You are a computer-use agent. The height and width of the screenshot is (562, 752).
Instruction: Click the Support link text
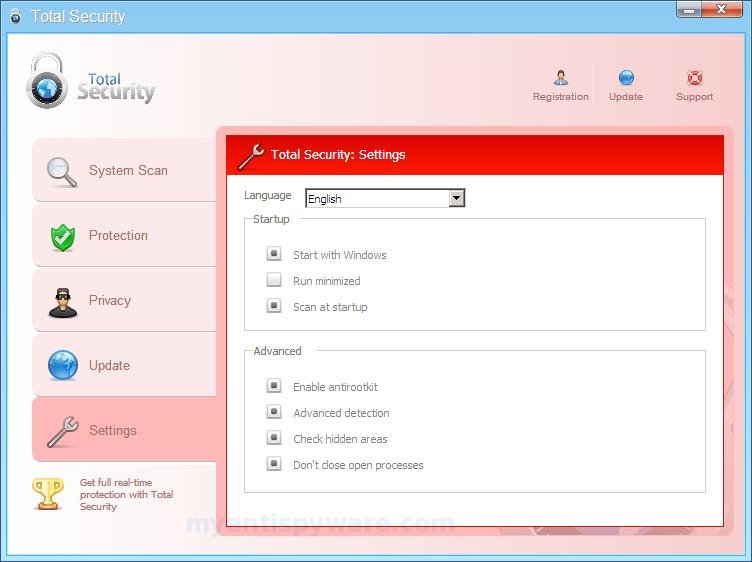tap(694, 97)
